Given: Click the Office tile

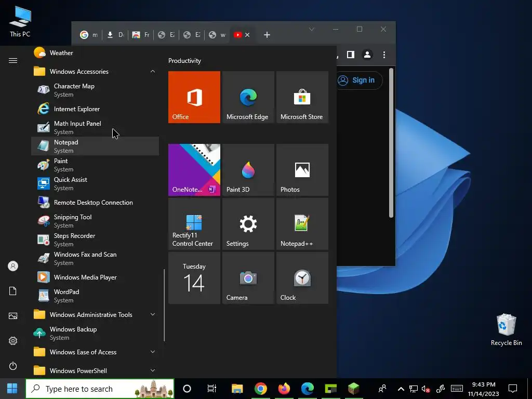Looking at the screenshot, I should (x=194, y=97).
